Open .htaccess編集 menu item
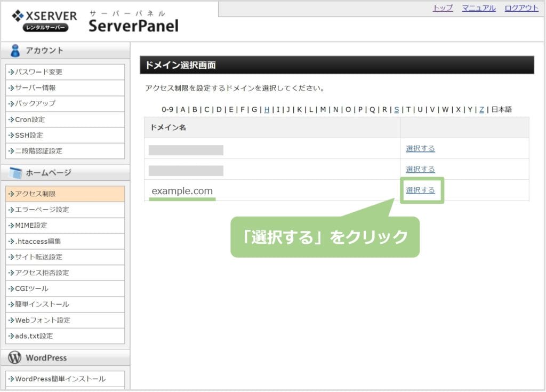Image resolution: width=546 pixels, height=392 pixels. coord(38,241)
